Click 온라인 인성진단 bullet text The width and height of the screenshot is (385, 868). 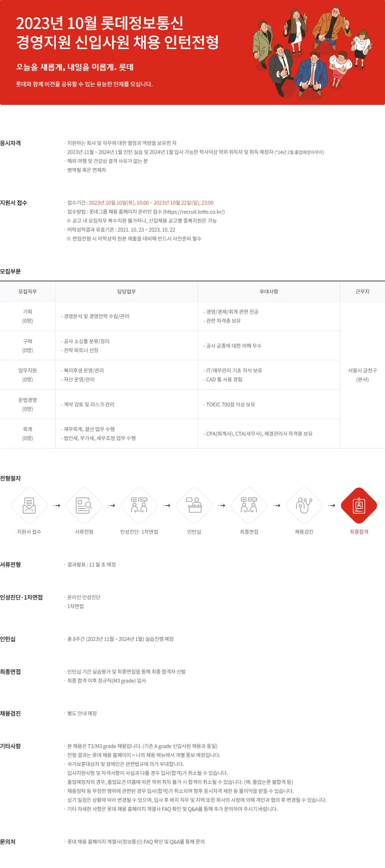(x=84, y=597)
